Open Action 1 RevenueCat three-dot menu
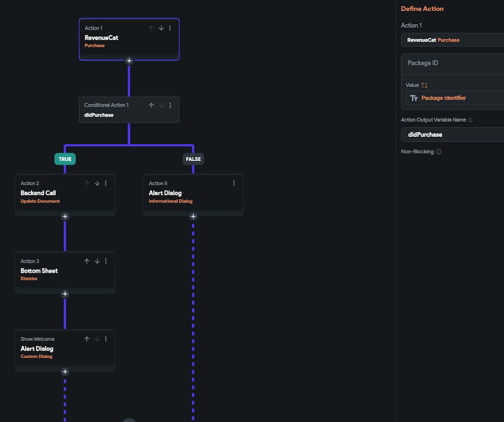 [170, 28]
